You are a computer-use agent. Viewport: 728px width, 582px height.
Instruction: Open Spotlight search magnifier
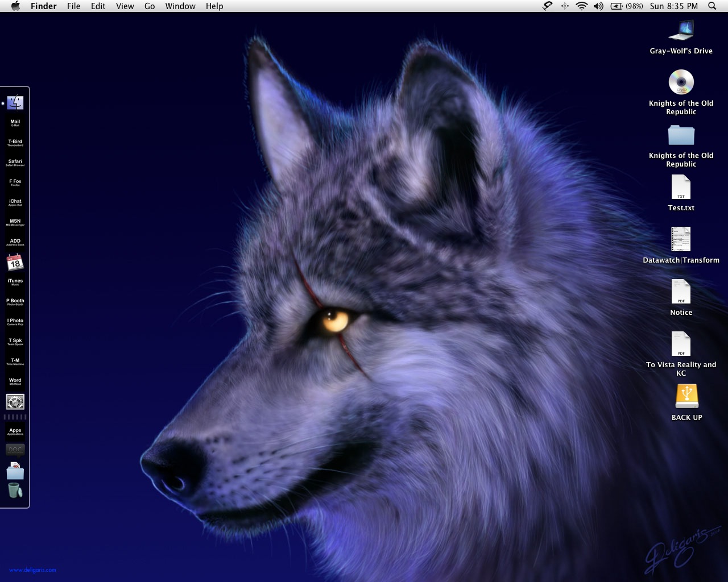[x=712, y=6]
